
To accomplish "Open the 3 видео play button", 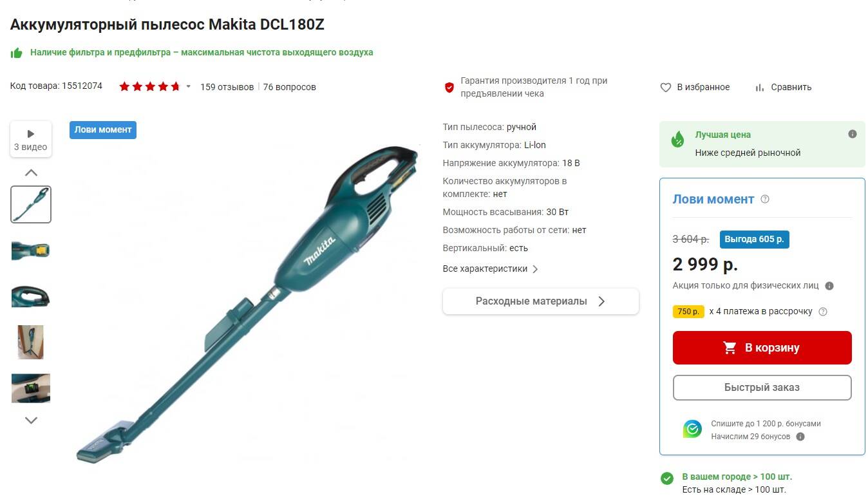I will coord(31,138).
